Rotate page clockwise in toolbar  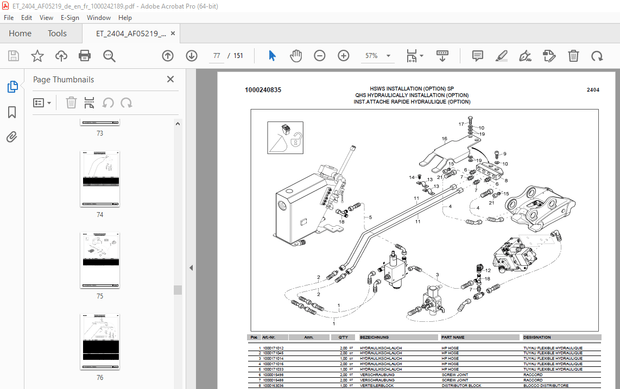click(x=597, y=56)
